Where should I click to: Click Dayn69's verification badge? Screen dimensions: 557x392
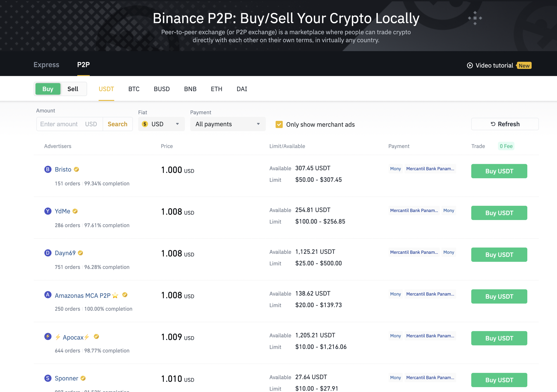(x=80, y=253)
